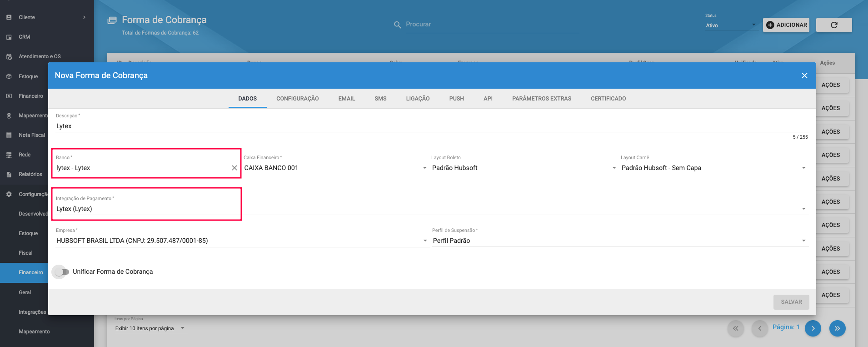868x347 pixels.
Task: Switch to the PARÂMETROS EXTRAS tab
Action: click(542, 99)
